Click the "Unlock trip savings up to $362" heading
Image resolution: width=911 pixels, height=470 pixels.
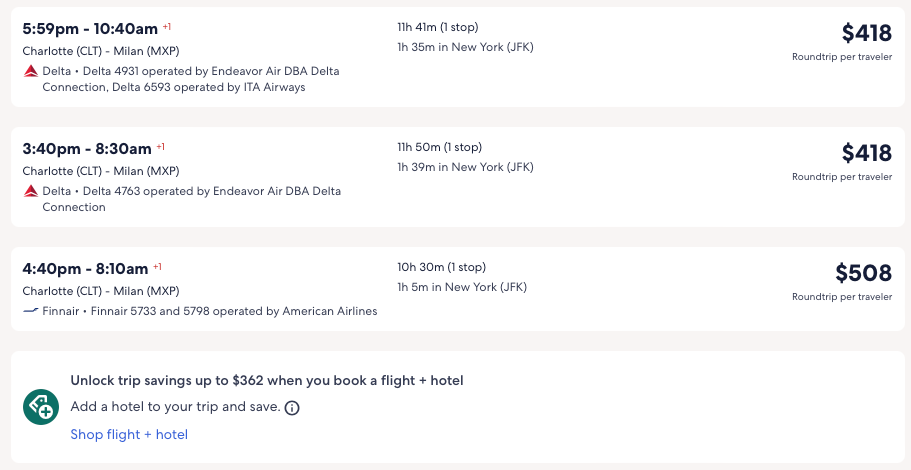click(x=266, y=380)
